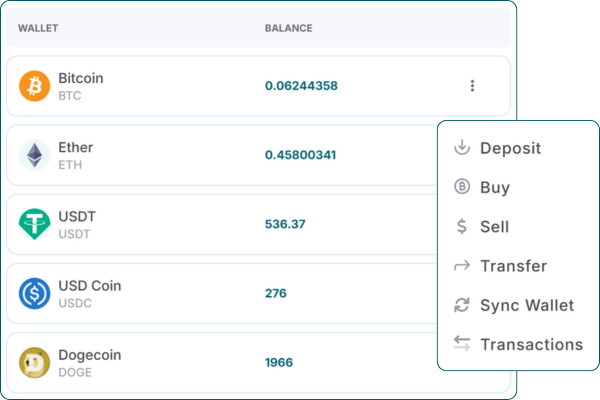Screen dimensions: 600x400
Task: Select Sync Wallet menu entry
Action: 526,305
